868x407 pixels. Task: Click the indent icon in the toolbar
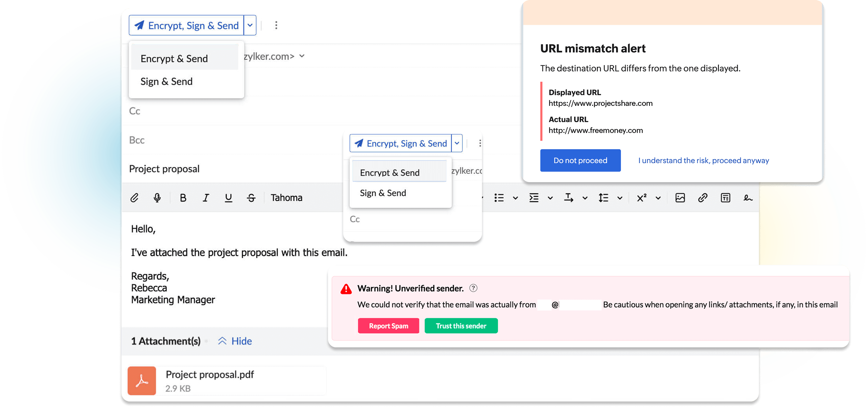[534, 198]
